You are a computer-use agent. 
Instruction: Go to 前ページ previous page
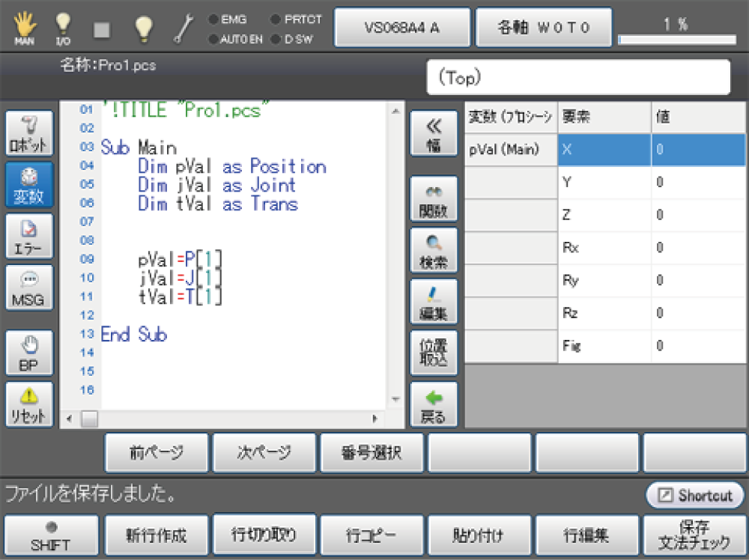157,453
